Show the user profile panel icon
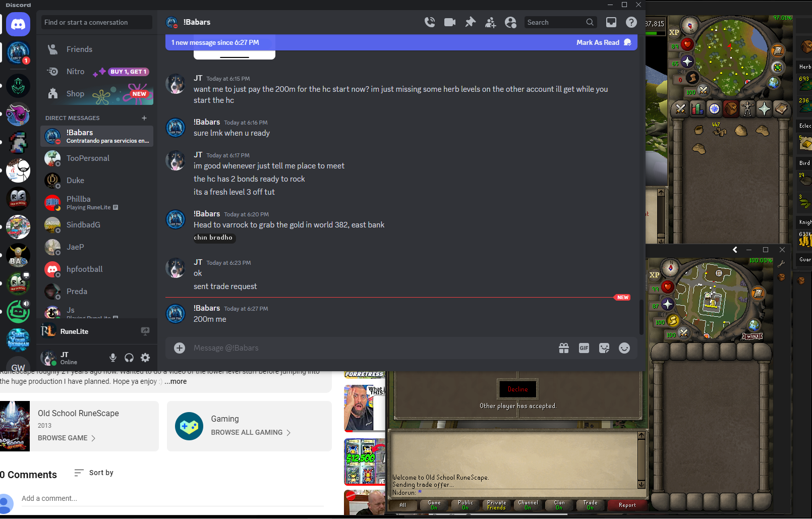812x519 pixels. point(510,22)
